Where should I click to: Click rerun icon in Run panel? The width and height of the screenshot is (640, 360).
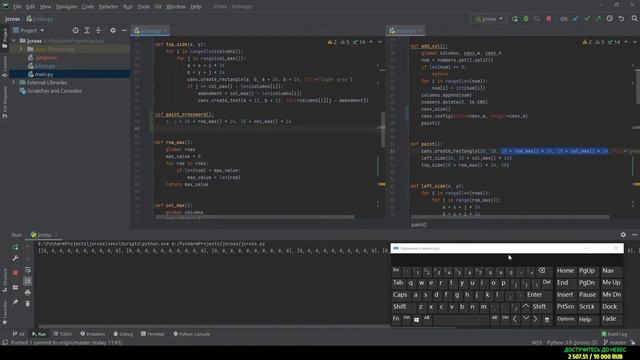(x=16, y=247)
